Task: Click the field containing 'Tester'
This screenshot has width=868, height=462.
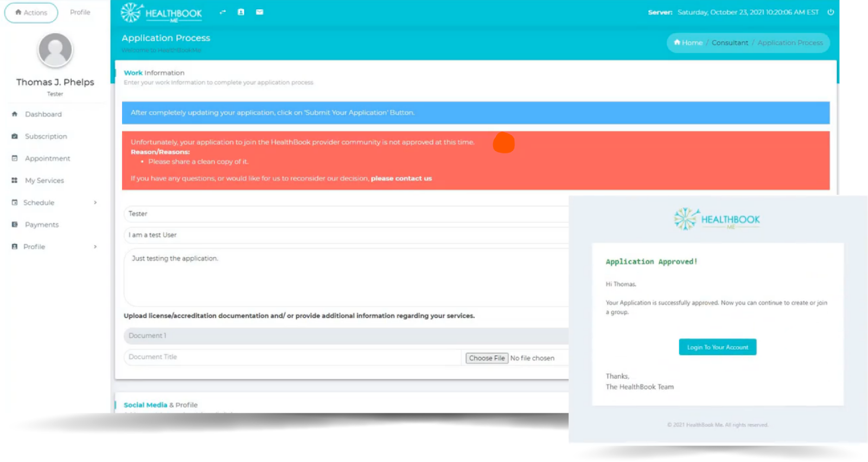Action: pyautogui.click(x=346, y=214)
